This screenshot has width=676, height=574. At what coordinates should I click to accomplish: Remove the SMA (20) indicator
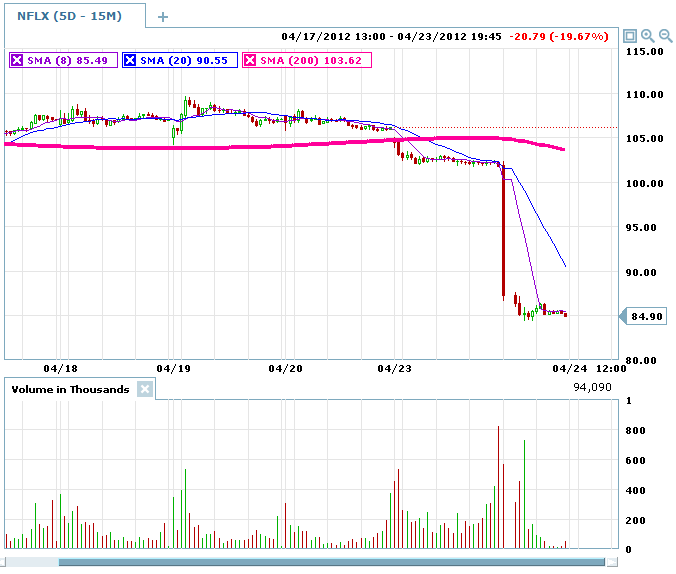tap(130, 60)
